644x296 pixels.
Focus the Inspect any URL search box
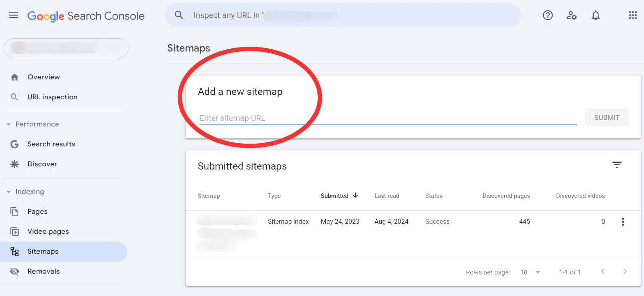343,15
